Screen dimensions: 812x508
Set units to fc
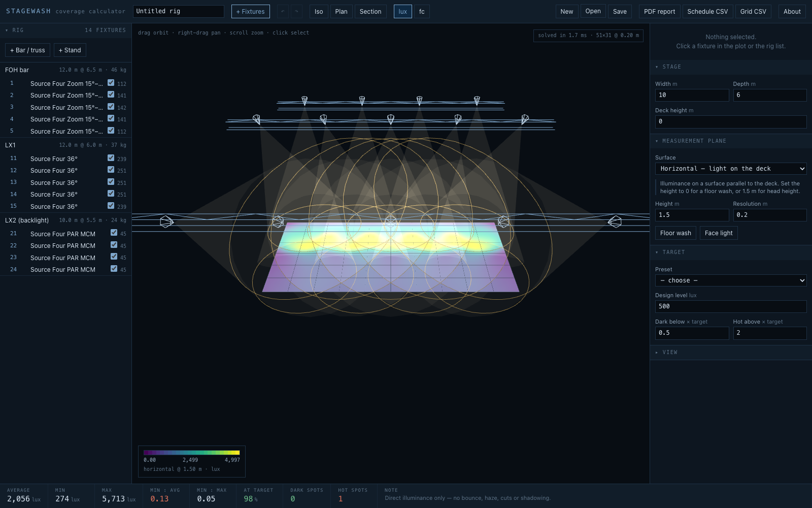click(x=422, y=11)
